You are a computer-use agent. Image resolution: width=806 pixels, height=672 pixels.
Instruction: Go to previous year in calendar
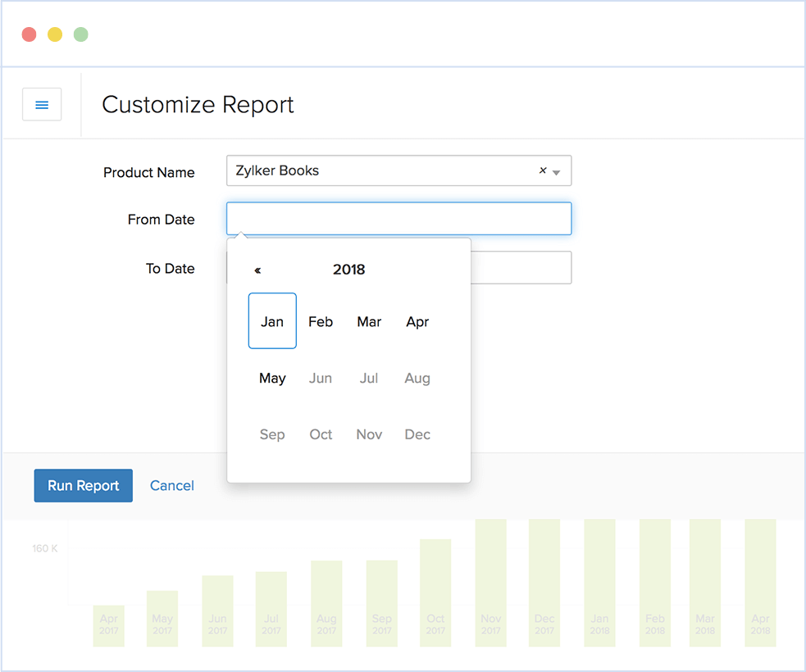pyautogui.click(x=257, y=270)
